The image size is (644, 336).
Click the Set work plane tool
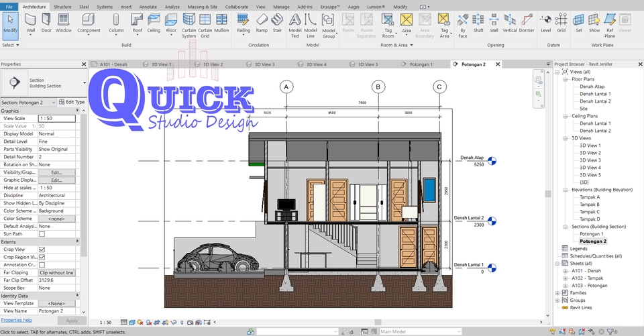click(x=579, y=23)
